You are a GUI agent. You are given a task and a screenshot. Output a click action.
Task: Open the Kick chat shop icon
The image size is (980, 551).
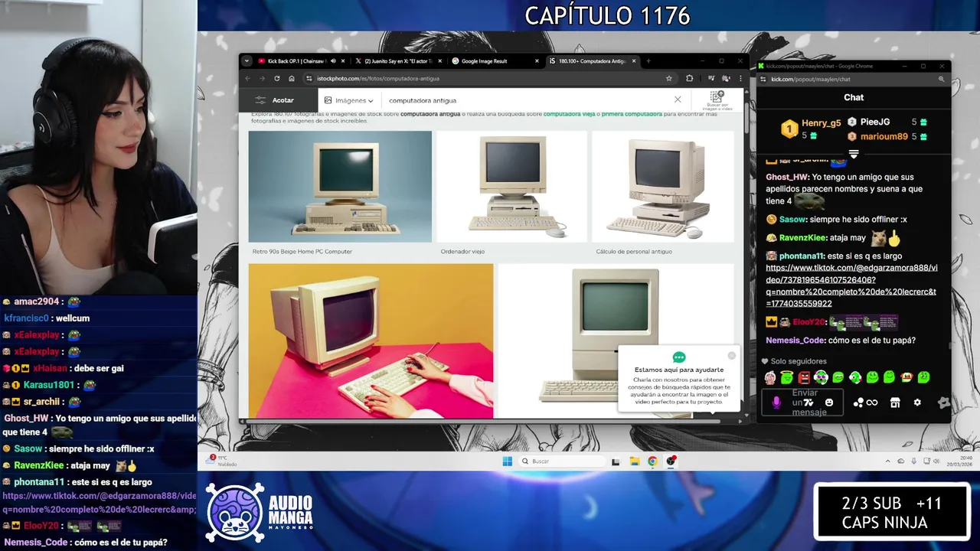coord(894,403)
